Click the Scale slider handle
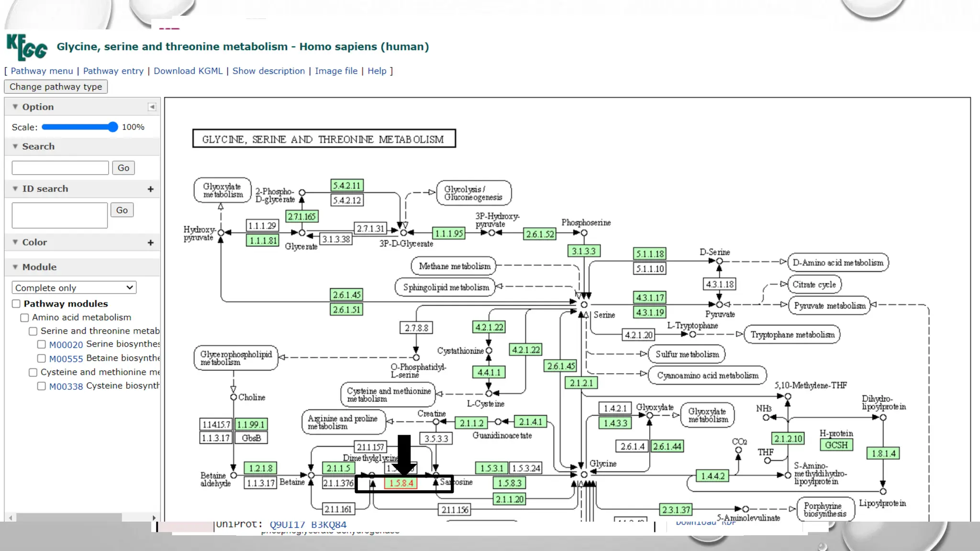This screenshot has width=980, height=551. point(112,127)
